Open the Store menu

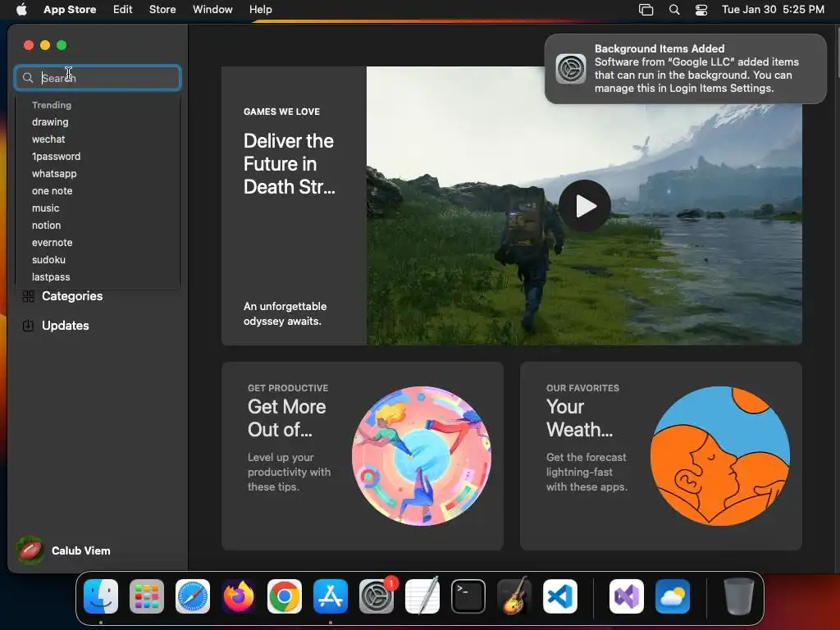pos(162,10)
